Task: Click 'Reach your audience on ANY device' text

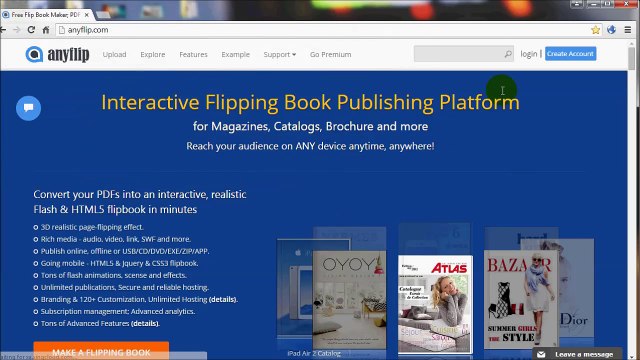Action: (310, 146)
